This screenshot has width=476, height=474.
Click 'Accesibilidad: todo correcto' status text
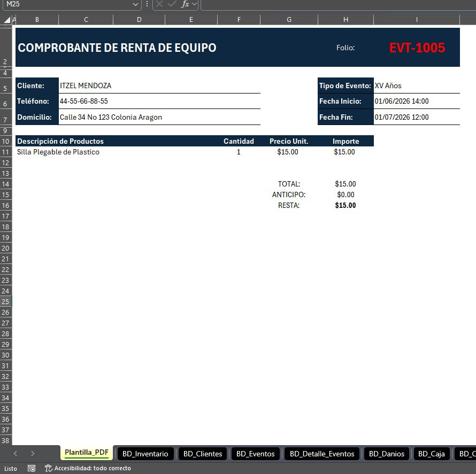click(92, 468)
